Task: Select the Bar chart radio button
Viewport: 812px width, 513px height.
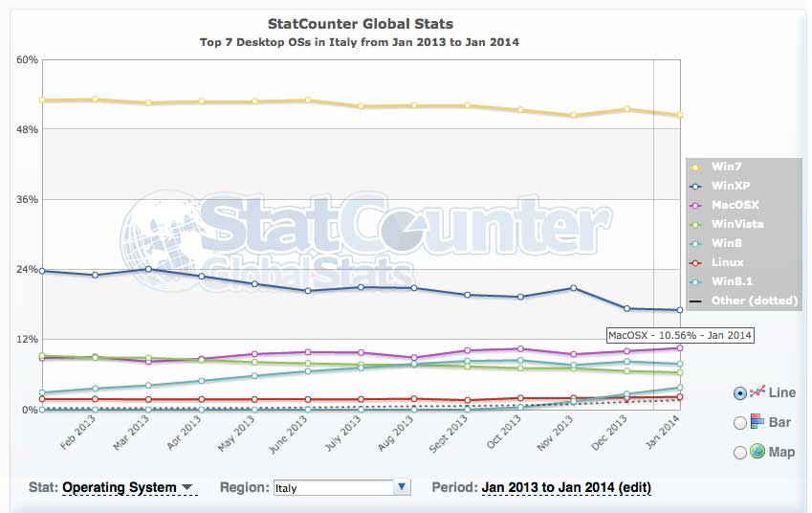Action: 739,423
